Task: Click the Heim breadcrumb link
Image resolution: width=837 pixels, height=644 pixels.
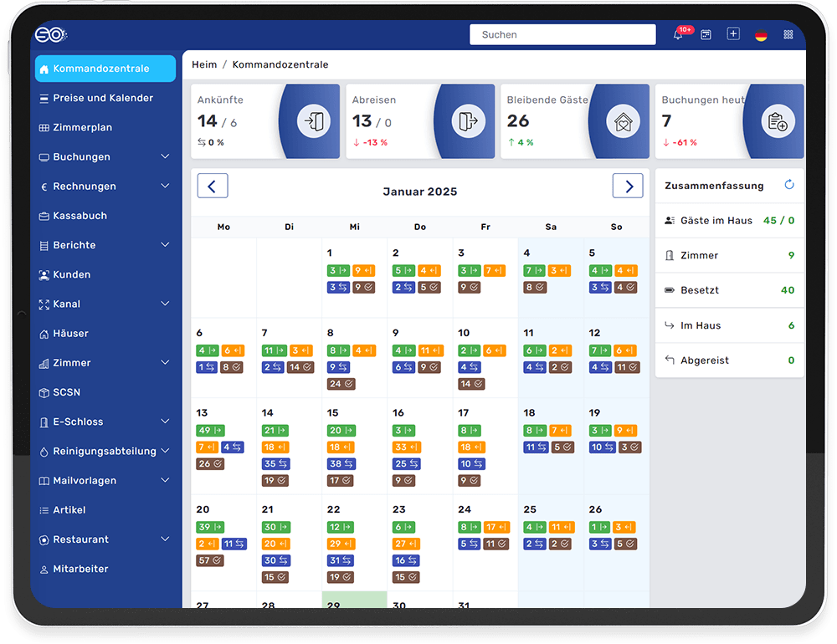Action: click(x=204, y=64)
